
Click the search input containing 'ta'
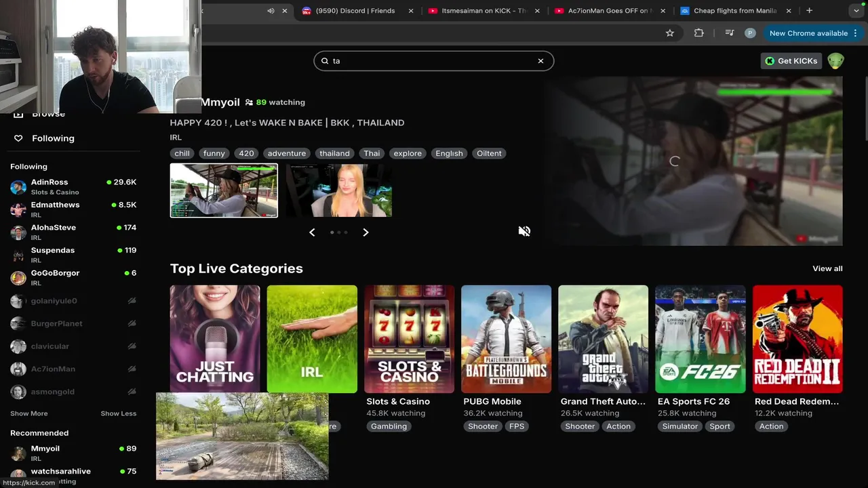(434, 61)
